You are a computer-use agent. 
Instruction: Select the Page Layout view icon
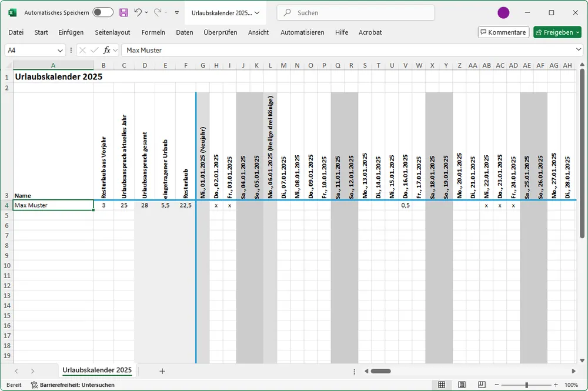point(462,384)
